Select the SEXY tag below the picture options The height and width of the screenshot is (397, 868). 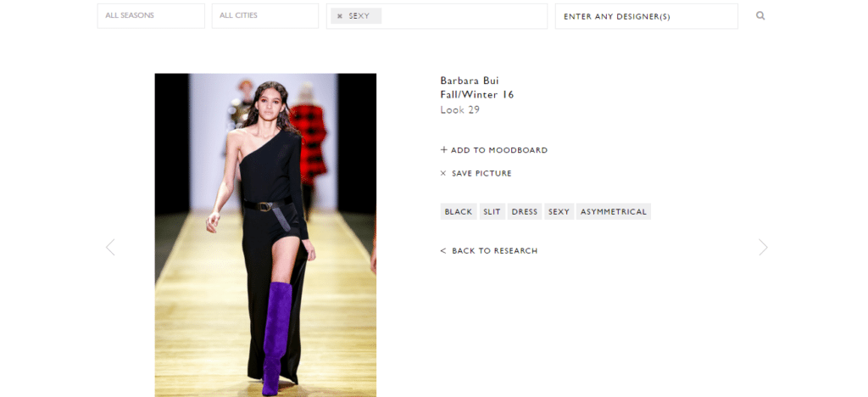pos(559,212)
